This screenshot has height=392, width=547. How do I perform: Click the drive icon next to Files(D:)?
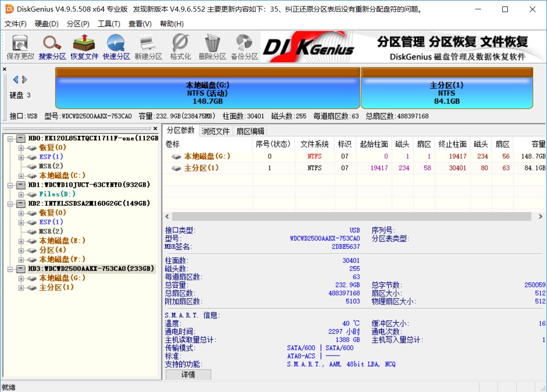pos(32,194)
